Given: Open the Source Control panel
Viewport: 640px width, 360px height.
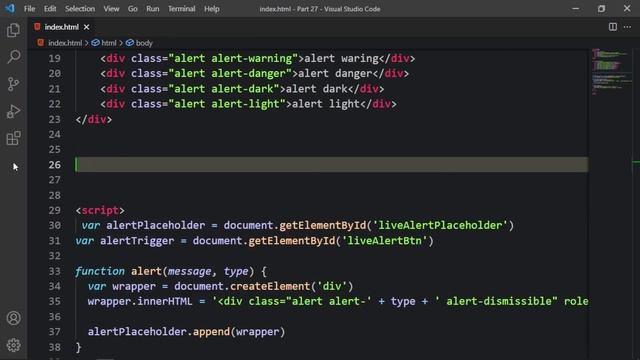Looking at the screenshot, I should click(x=13, y=84).
